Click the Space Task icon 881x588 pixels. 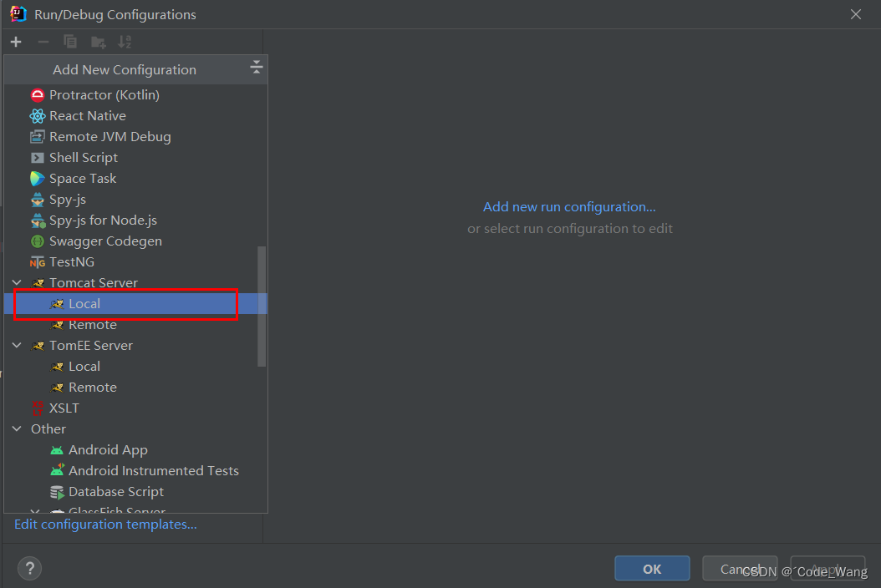pos(37,179)
